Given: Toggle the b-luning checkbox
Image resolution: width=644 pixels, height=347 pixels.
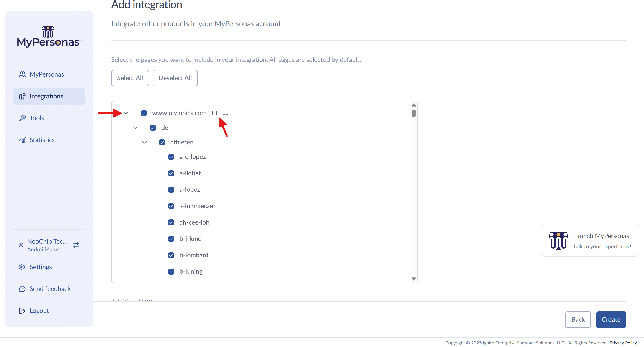Looking at the screenshot, I should click(x=171, y=272).
